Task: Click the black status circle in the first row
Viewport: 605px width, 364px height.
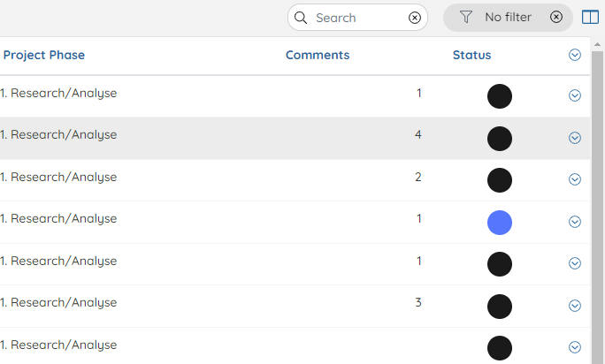Action: 499,96
